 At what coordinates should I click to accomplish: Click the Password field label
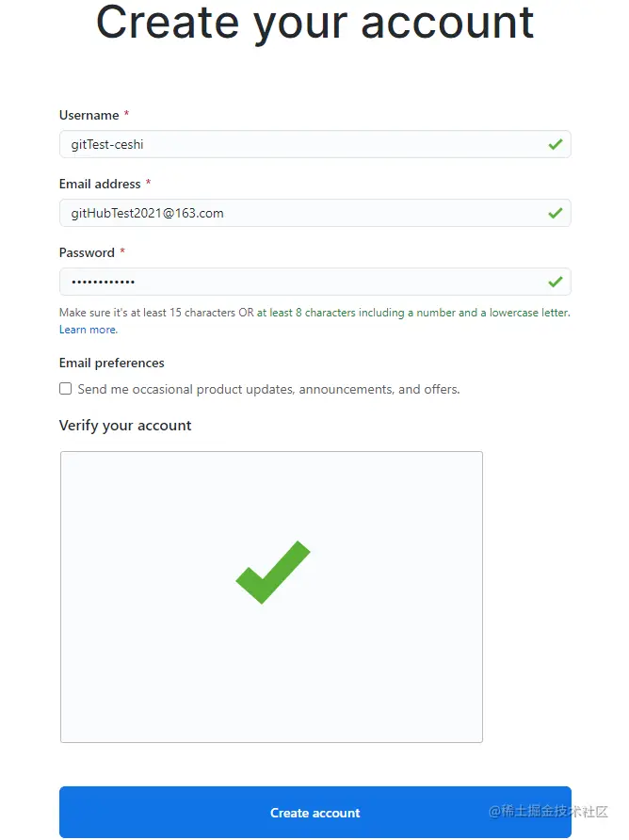coord(87,252)
